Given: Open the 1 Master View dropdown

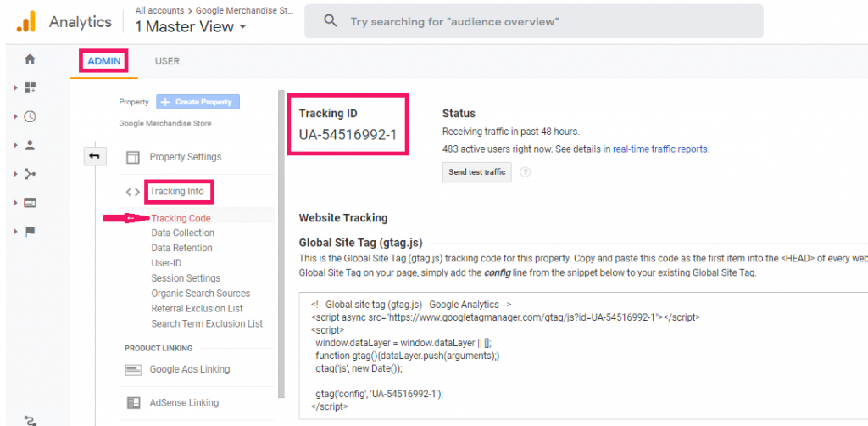Looking at the screenshot, I should [191, 26].
